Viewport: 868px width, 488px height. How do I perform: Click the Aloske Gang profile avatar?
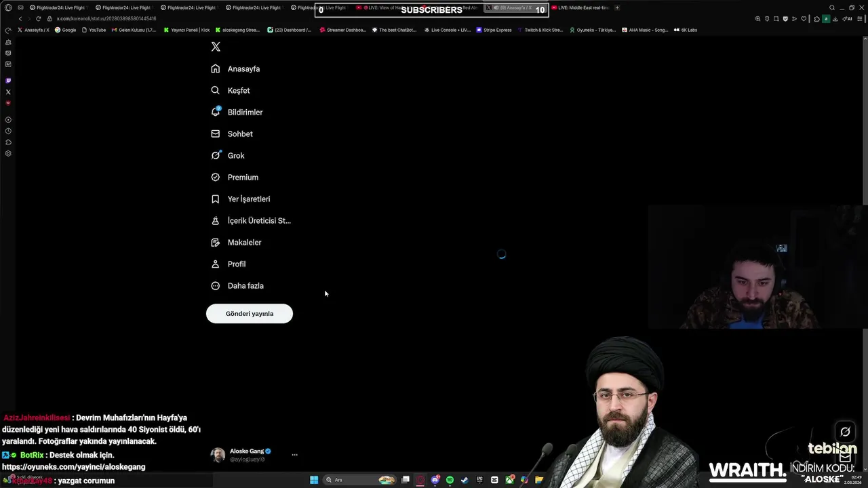click(218, 455)
